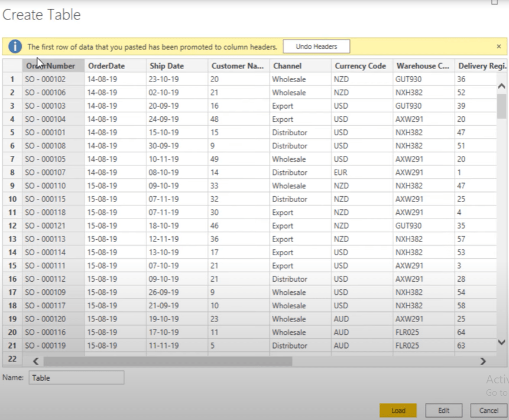The width and height of the screenshot is (509, 420).
Task: Select row number 15 header
Action: [x=12, y=265]
